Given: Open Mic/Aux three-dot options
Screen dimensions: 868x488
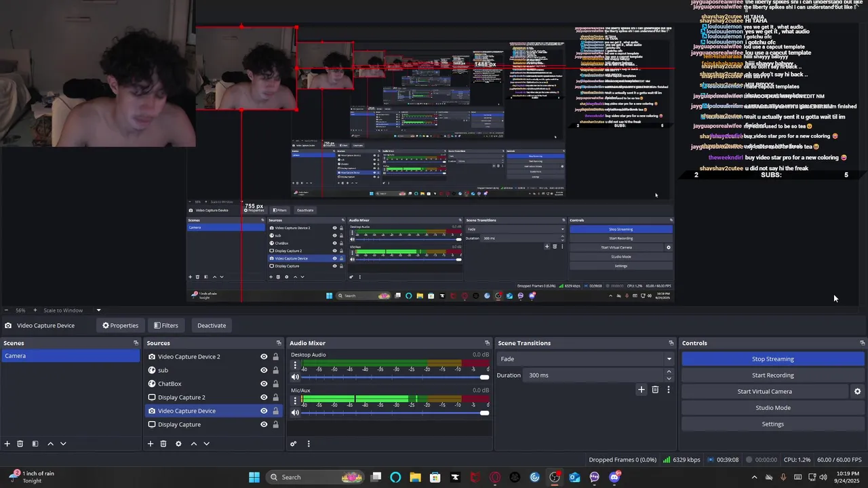Looking at the screenshot, I should coord(295,401).
